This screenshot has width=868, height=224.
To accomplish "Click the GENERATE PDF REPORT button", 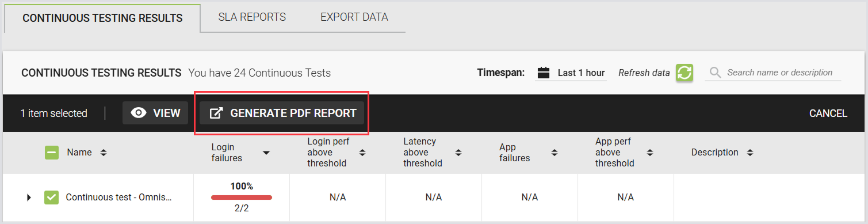I will (x=282, y=113).
